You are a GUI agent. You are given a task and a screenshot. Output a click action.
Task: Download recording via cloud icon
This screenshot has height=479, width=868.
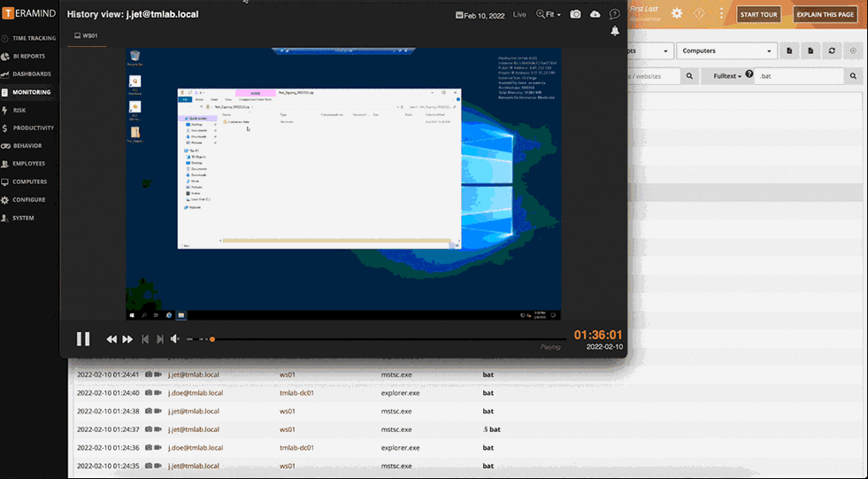[595, 14]
